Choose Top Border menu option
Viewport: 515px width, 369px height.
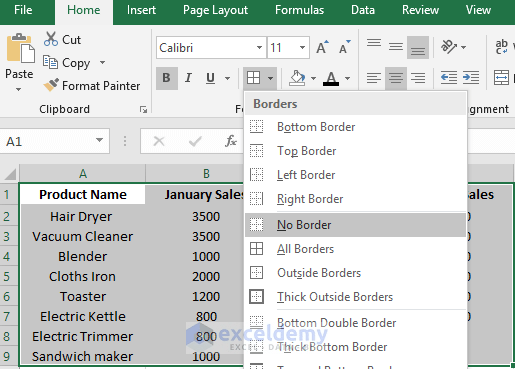355,151
